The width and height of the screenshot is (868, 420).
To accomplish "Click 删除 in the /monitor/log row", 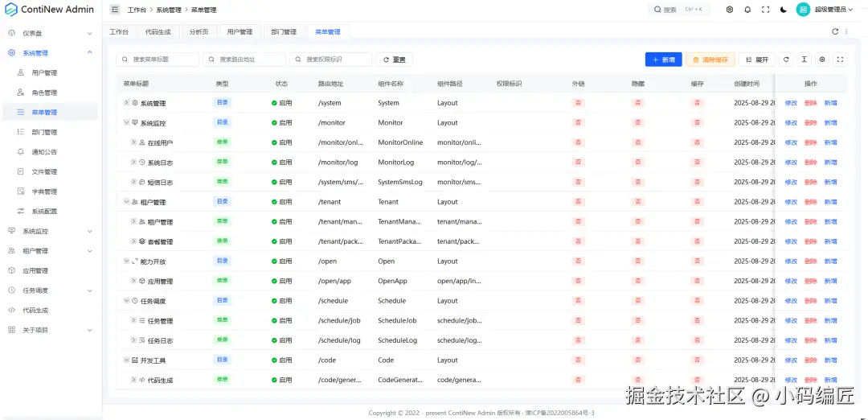I will pos(810,163).
